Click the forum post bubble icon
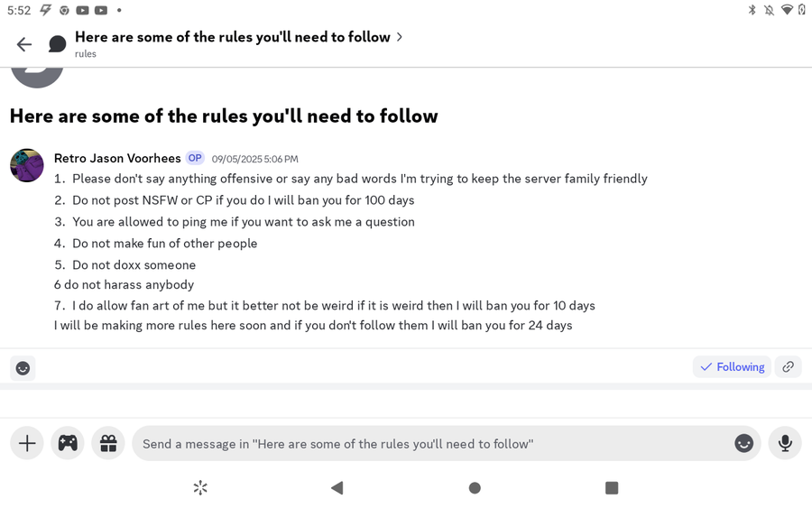This screenshot has width=812, height=508. [57, 44]
